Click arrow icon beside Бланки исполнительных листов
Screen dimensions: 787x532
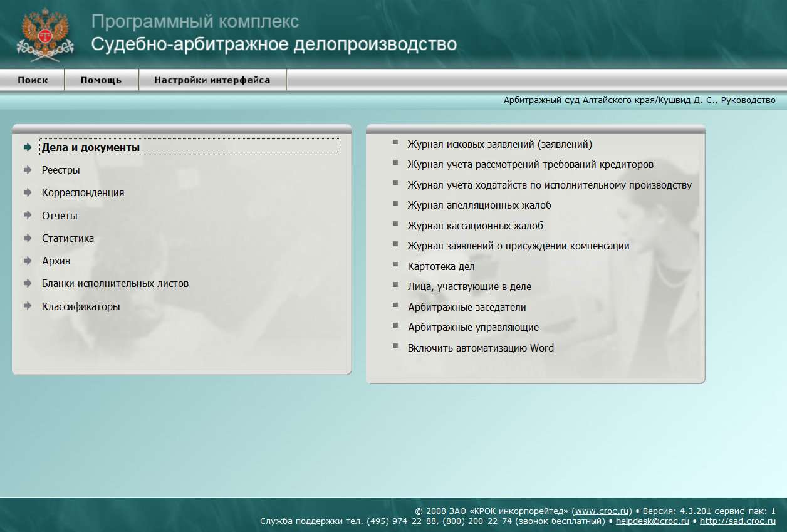point(28,283)
